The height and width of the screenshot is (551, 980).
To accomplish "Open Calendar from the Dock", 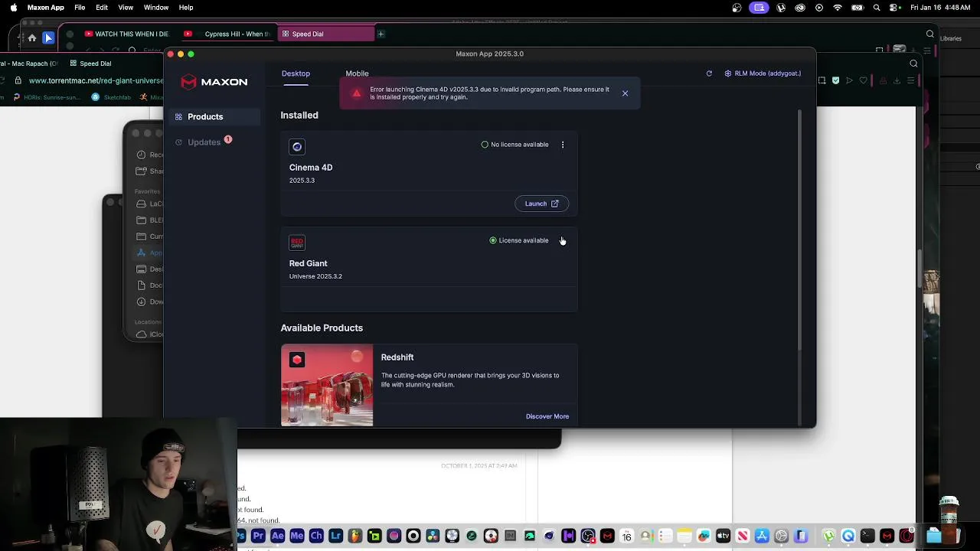I will coord(626,536).
